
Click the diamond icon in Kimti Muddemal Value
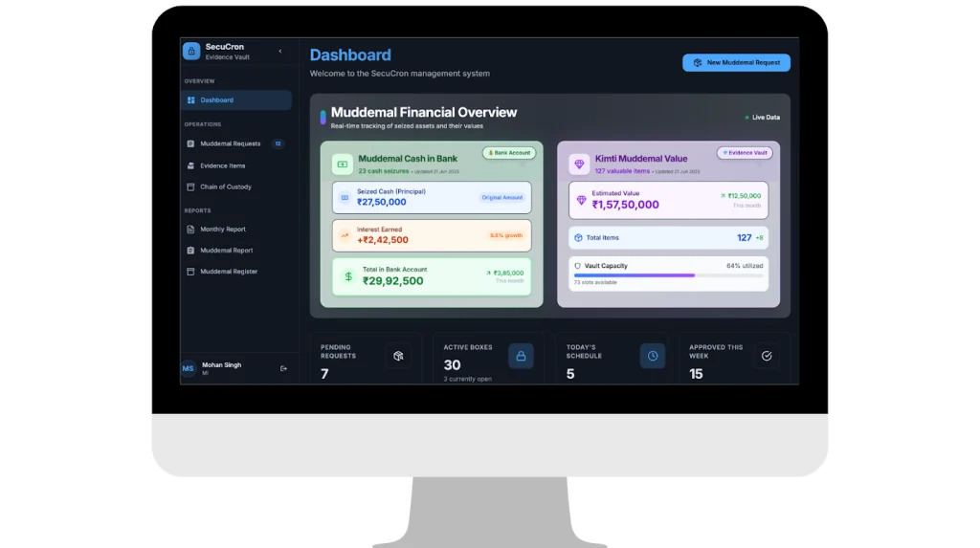pos(579,164)
